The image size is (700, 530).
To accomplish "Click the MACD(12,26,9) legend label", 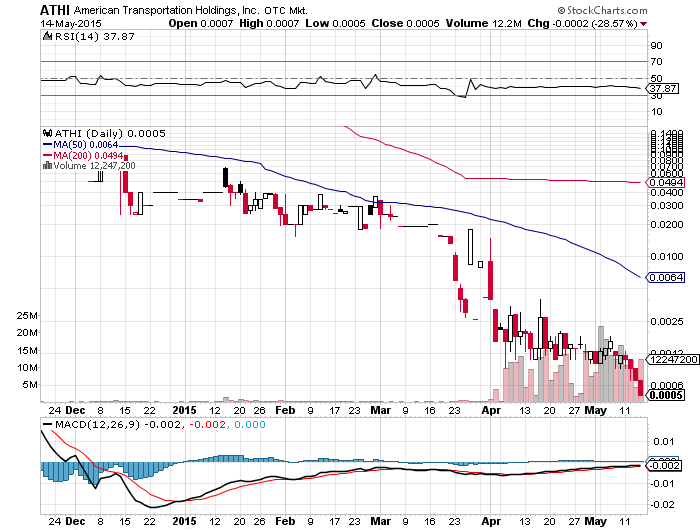I will pos(97,425).
